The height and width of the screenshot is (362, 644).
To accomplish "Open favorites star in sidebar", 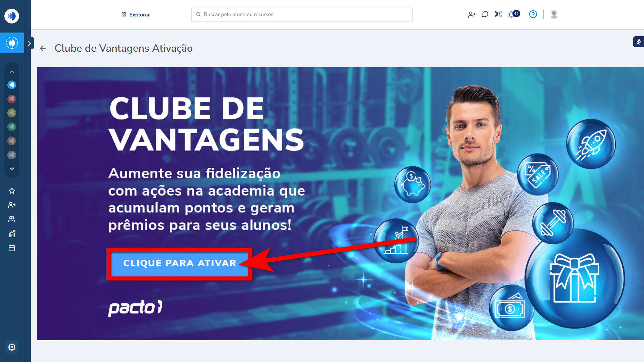I will pos(12,191).
